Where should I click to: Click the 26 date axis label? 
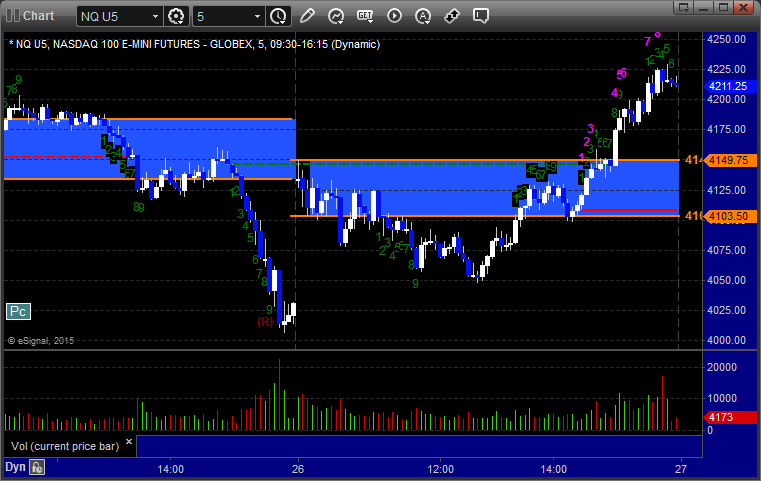tap(298, 469)
